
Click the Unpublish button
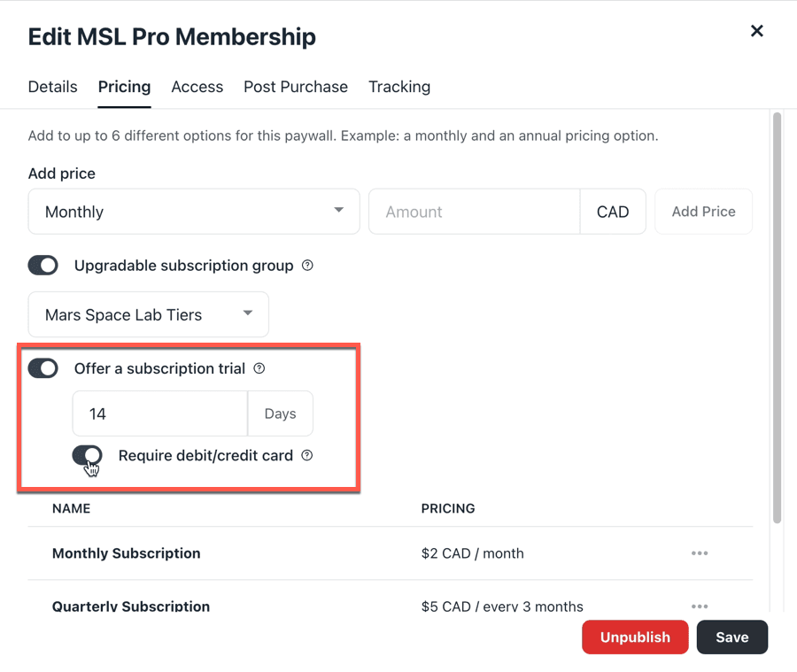[635, 637]
